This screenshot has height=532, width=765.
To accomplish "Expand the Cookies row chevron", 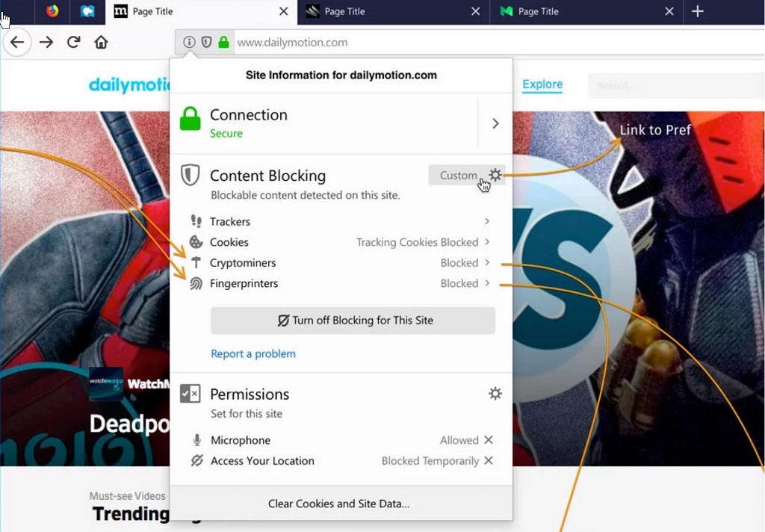I will (487, 241).
